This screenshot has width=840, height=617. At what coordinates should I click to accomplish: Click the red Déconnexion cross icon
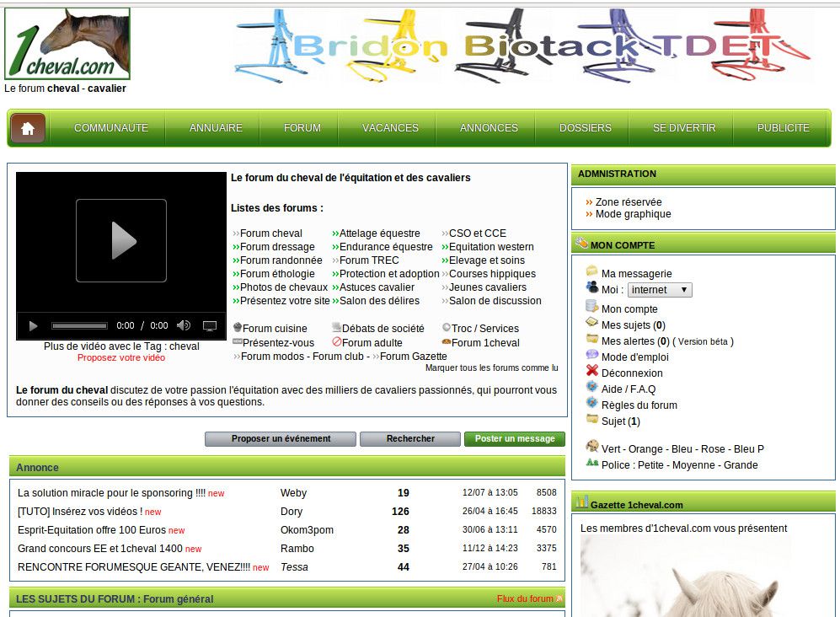(x=592, y=372)
